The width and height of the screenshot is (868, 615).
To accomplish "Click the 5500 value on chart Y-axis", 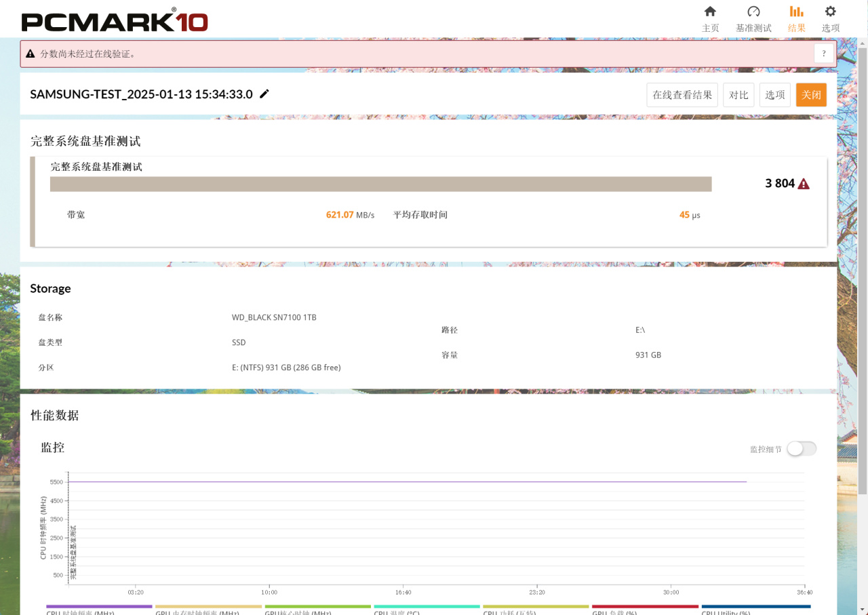I will pos(56,482).
